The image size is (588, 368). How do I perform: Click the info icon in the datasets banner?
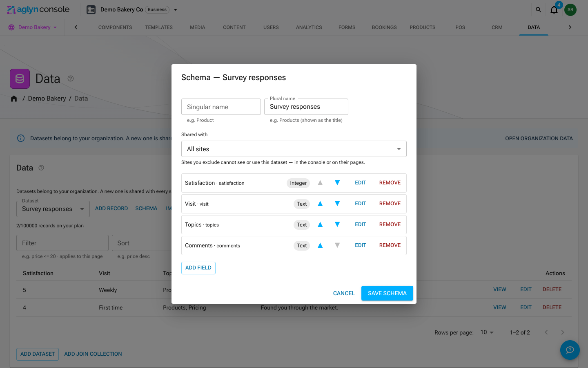pyautogui.click(x=21, y=138)
